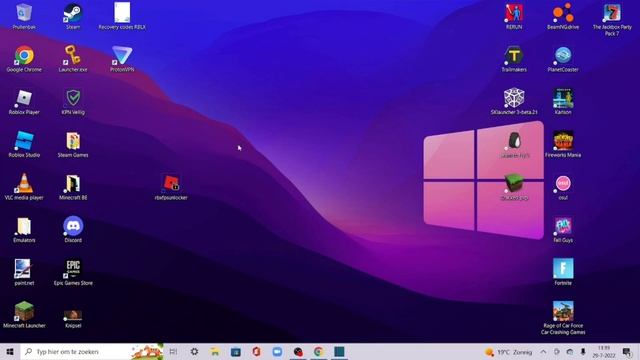Open the 19°C Zonnig weather widget
640x360 pixels.
coord(509,352)
